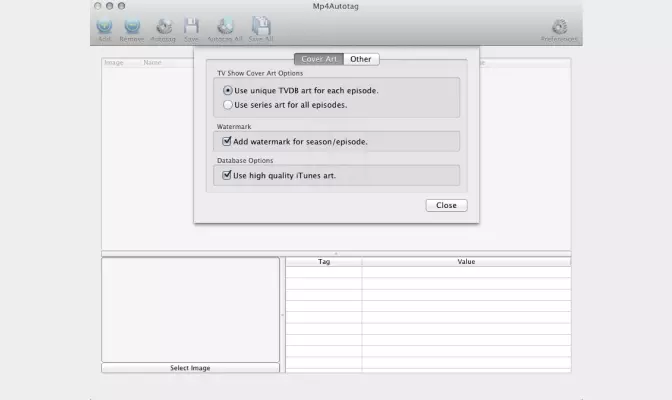672x400 pixels.
Task: Click the Save All toolbar icon
Action: point(261,26)
